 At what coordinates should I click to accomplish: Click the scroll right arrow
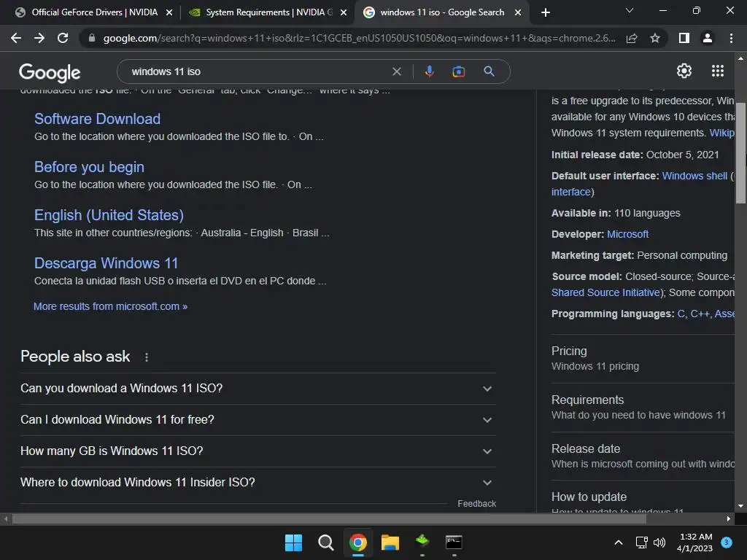pyautogui.click(x=729, y=518)
